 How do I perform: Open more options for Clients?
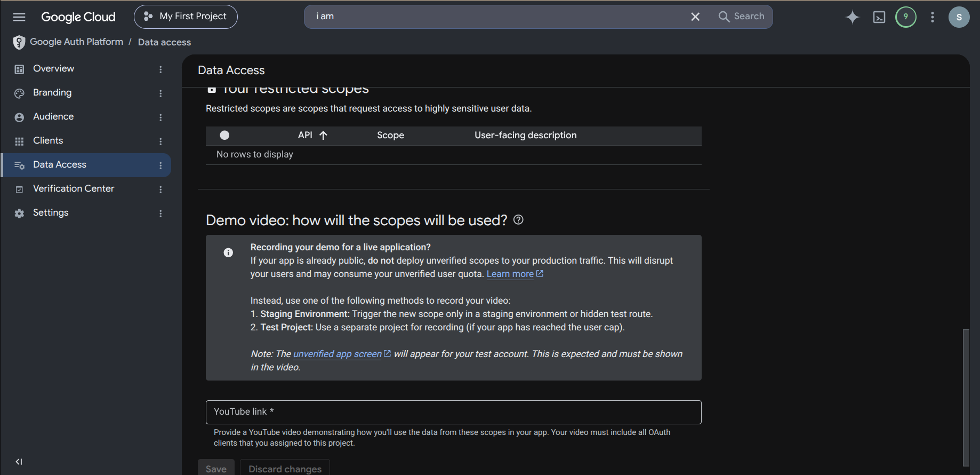click(x=160, y=141)
